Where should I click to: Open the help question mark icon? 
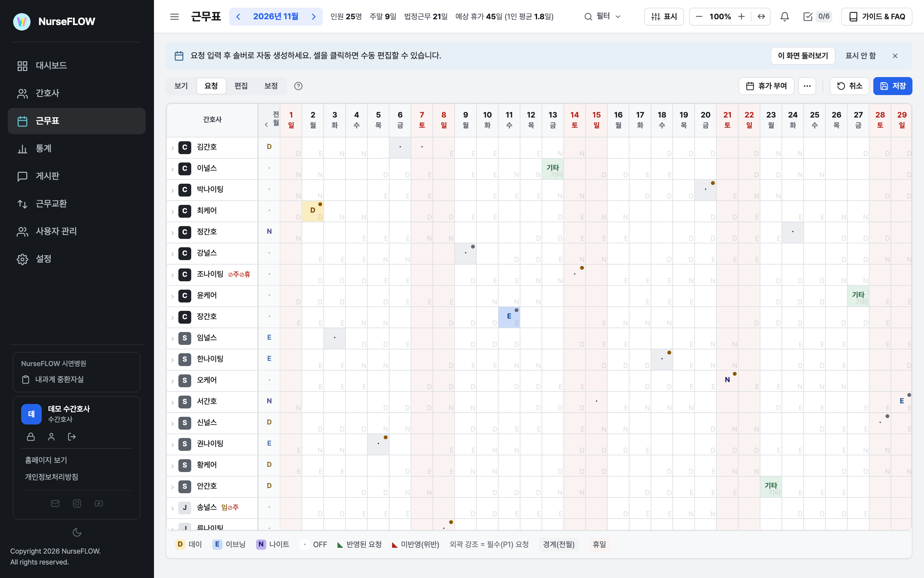point(298,86)
